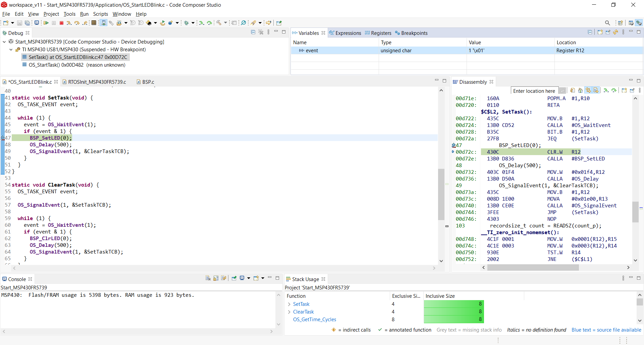
Task: Switch to the Registers tab
Action: pyautogui.click(x=378, y=33)
